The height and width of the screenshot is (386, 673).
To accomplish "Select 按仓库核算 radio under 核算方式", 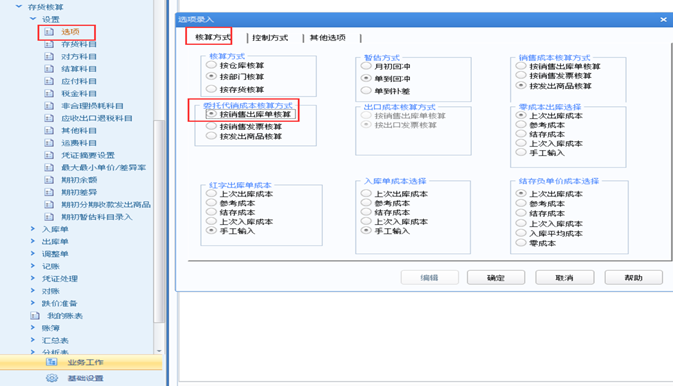I will (211, 65).
